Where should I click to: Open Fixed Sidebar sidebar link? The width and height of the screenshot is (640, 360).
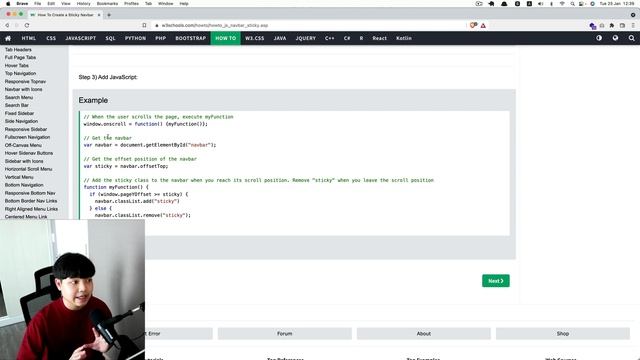(19, 113)
